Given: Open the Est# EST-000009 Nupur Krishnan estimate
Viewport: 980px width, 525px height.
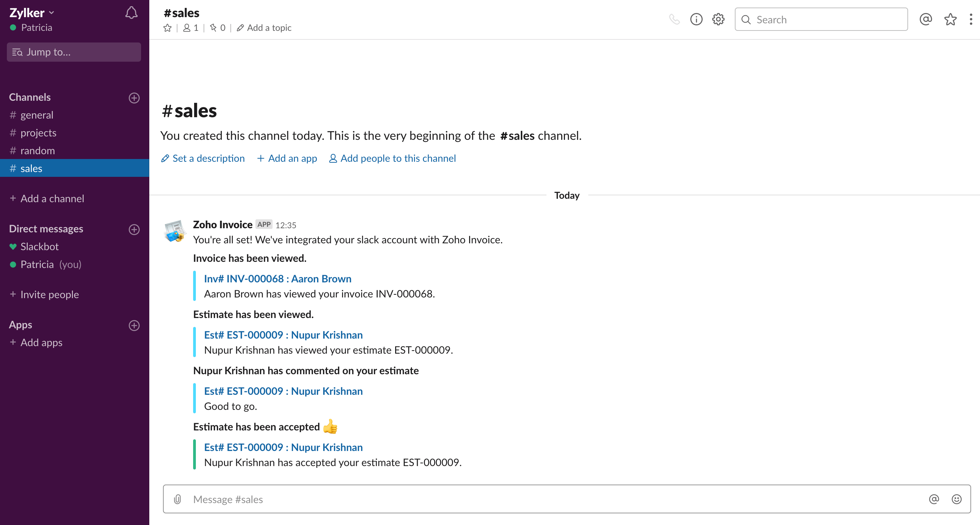Looking at the screenshot, I should tap(283, 335).
